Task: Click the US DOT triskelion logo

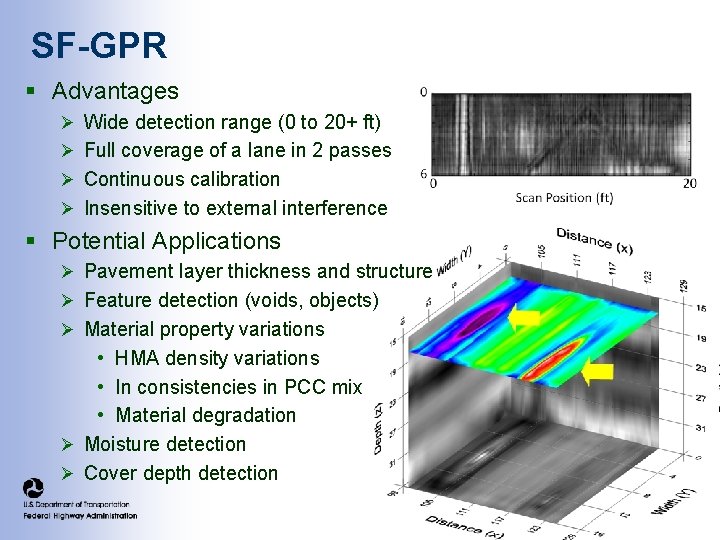Action: point(33,488)
